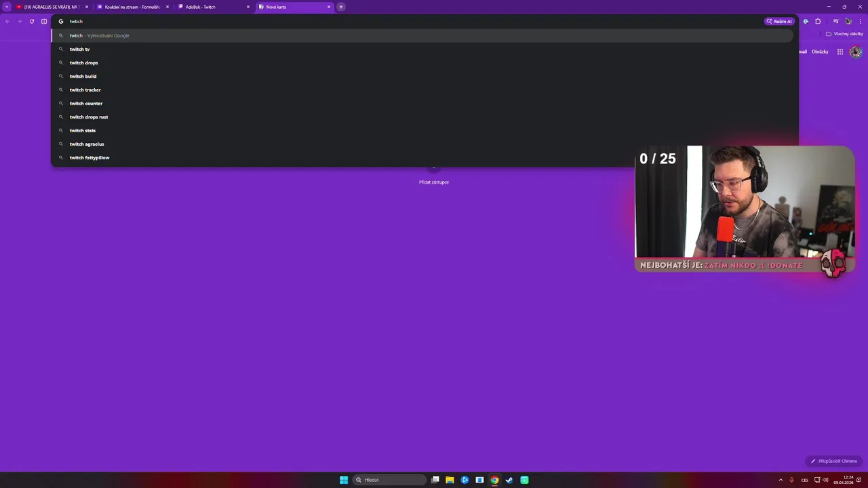Close the Nová karta tab
Image resolution: width=868 pixels, height=488 pixels.
click(329, 7)
